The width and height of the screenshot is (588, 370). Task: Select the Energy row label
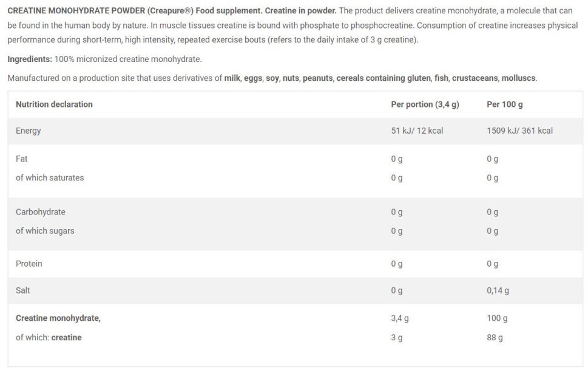[x=29, y=131]
